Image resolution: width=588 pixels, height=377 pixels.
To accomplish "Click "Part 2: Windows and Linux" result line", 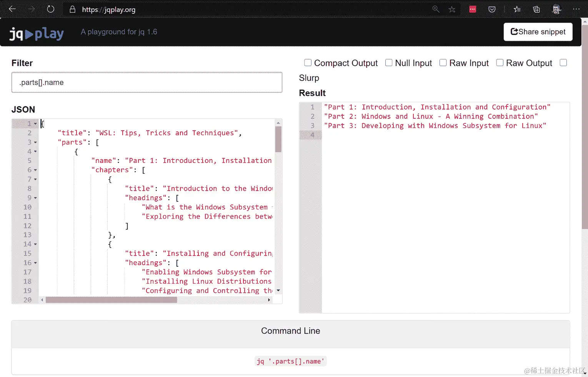I will pos(431,116).
